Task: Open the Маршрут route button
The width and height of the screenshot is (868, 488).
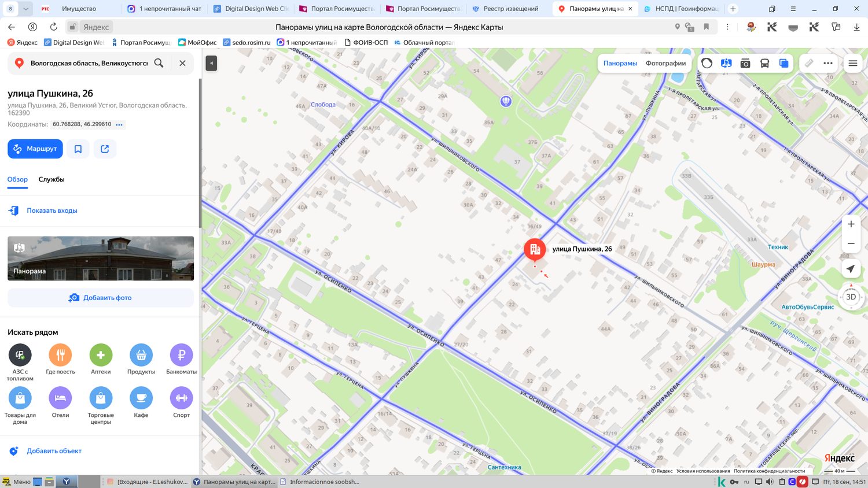Action: pos(35,149)
